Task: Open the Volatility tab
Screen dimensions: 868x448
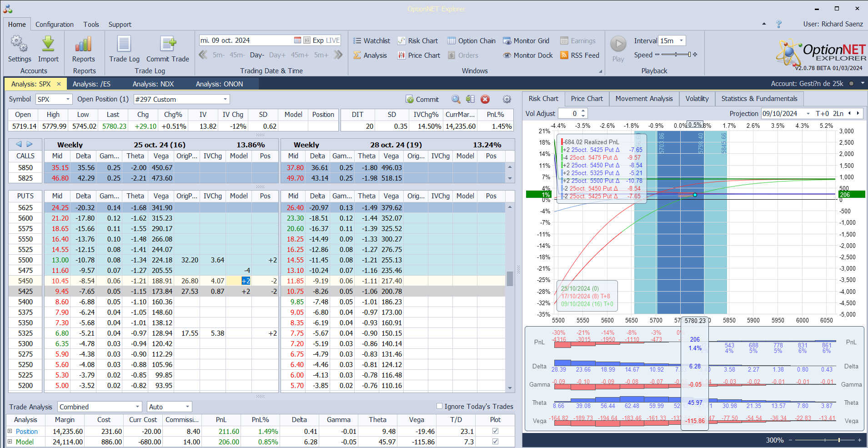Action: [x=697, y=99]
